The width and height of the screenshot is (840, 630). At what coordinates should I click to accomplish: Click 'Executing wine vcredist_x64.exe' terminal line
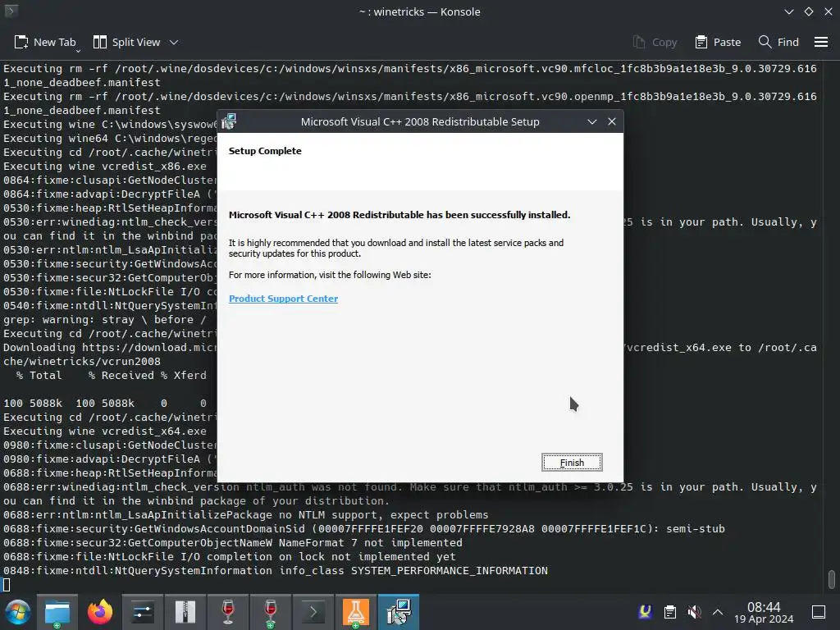click(105, 431)
